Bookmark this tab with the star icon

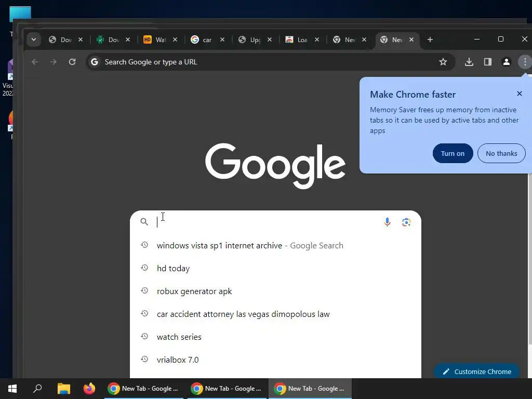tap(443, 62)
